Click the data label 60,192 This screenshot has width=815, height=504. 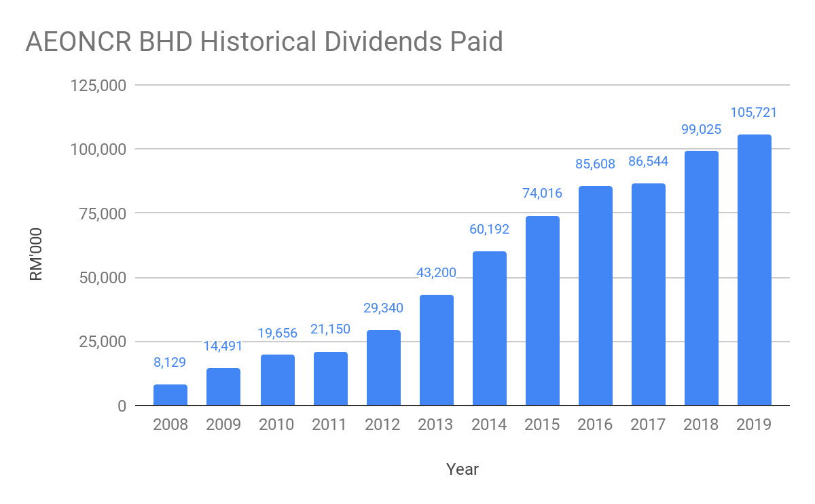pyautogui.click(x=490, y=229)
